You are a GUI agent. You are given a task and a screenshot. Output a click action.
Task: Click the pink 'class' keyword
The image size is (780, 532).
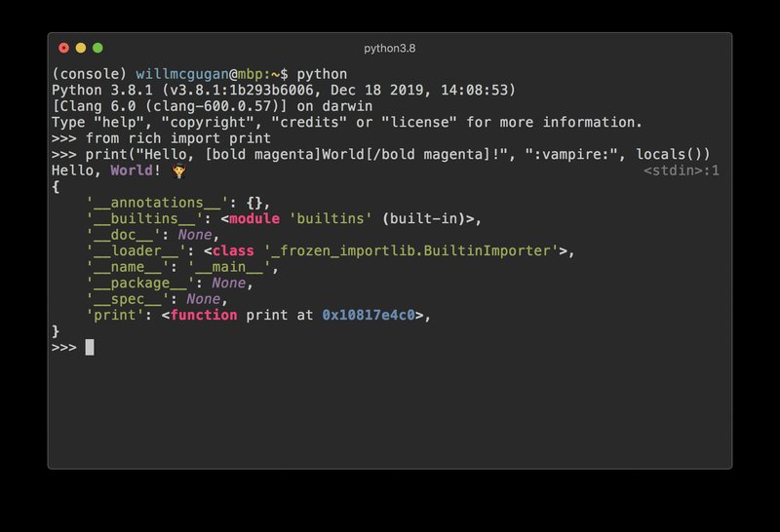tap(233, 250)
